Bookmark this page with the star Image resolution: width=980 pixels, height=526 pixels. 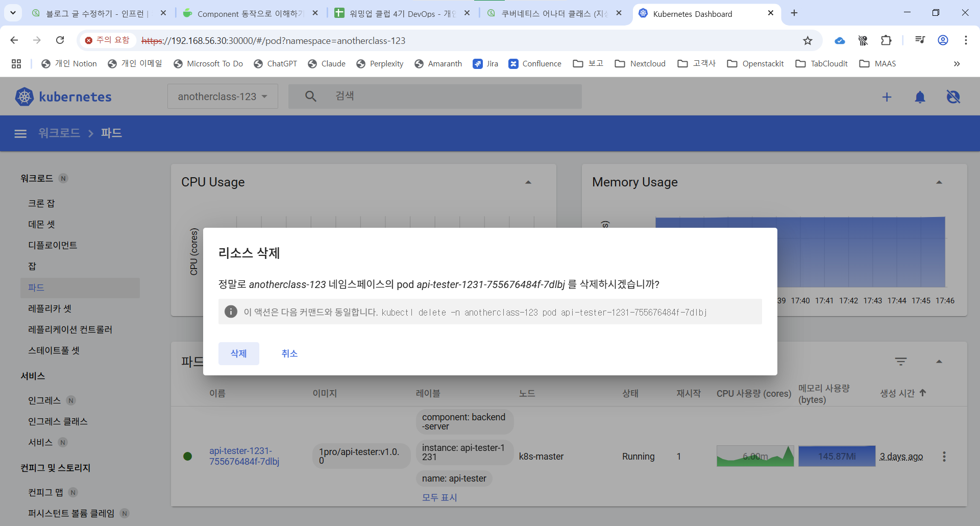coord(807,40)
